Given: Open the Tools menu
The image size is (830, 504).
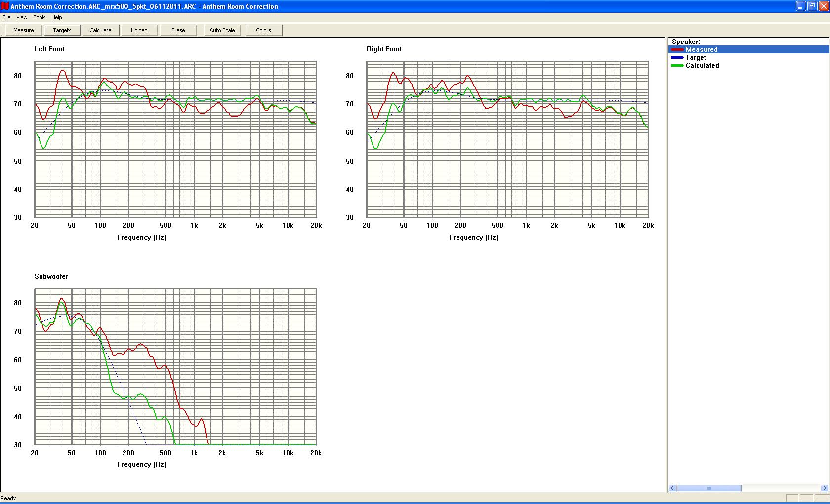Looking at the screenshot, I should 40,17.
